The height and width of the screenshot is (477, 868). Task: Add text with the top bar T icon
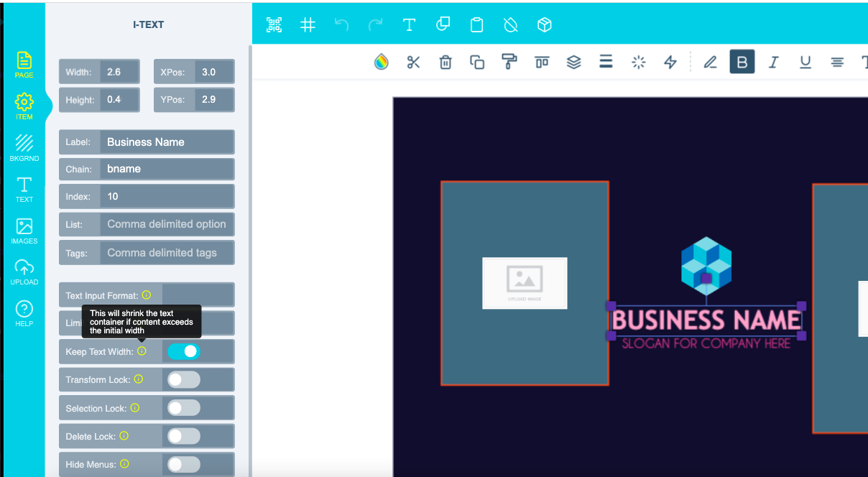[409, 25]
